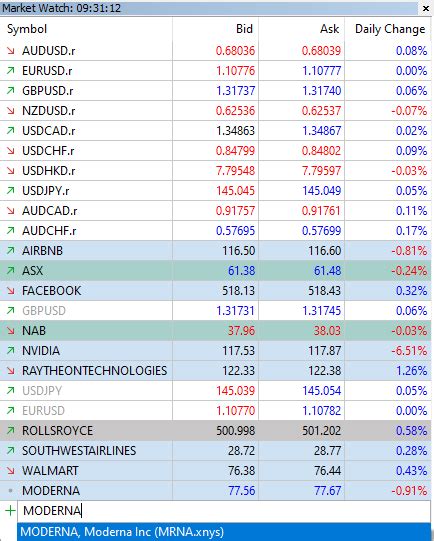Select the SOUTHWESTAIRLINES symbol name
434x541 pixels.
(x=79, y=451)
